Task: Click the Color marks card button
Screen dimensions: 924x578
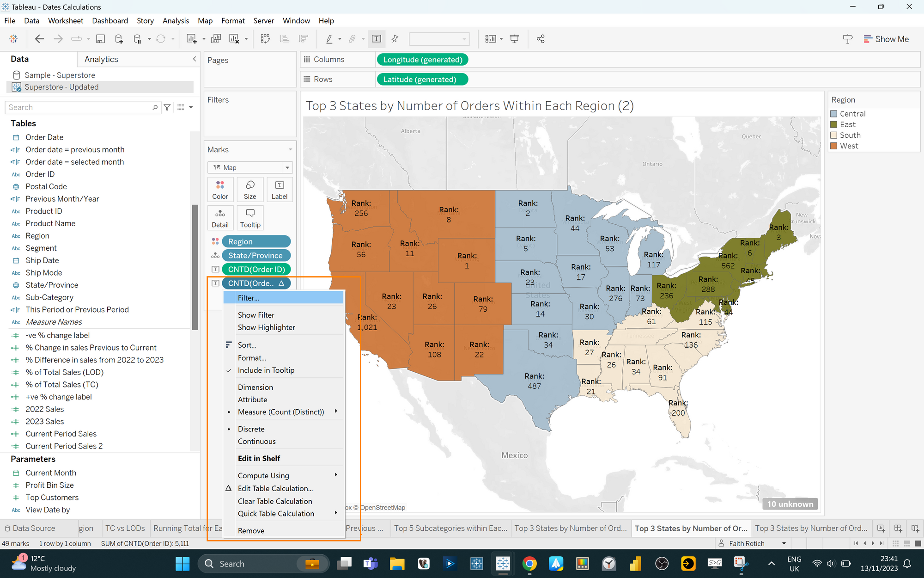Action: 220,190
